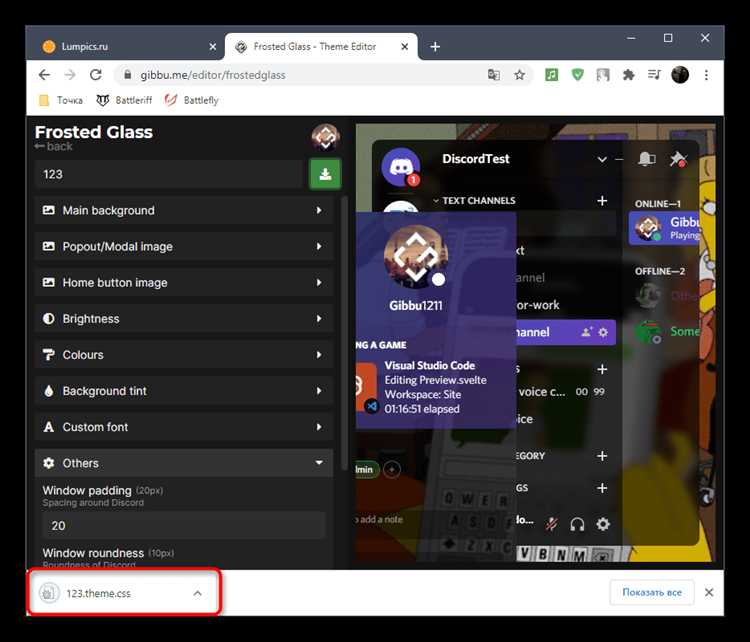750x642 pixels.
Task: Open the Chrome extensions puzzle icon
Action: point(629,75)
